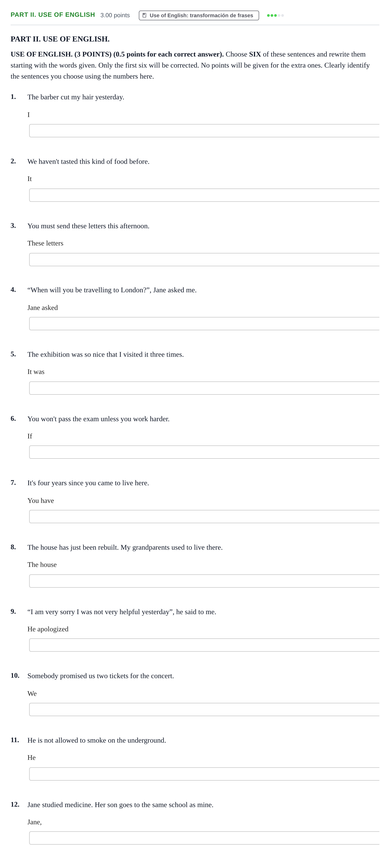Select the 'He apologized' answer input
This screenshot has width=390, height=868.
[x=205, y=645]
